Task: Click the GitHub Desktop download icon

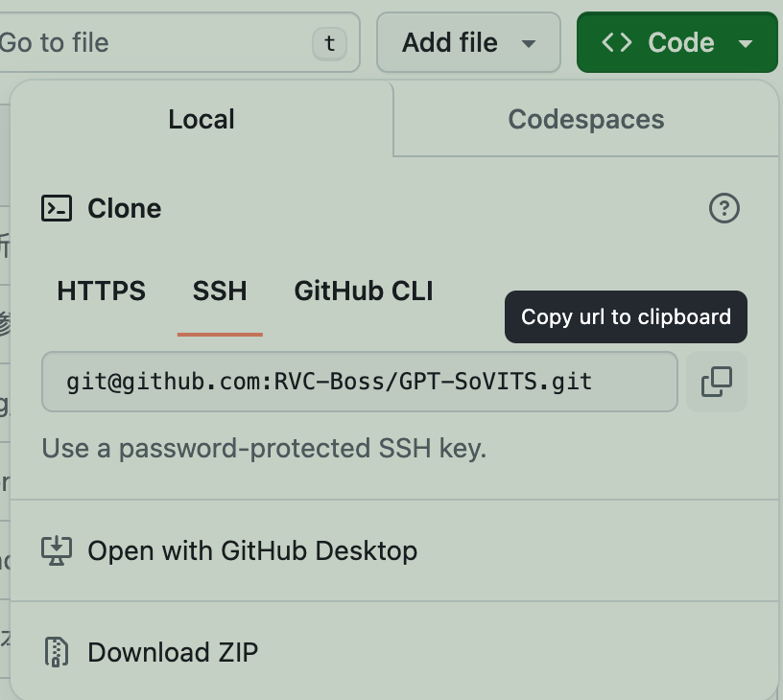Action: tap(57, 550)
